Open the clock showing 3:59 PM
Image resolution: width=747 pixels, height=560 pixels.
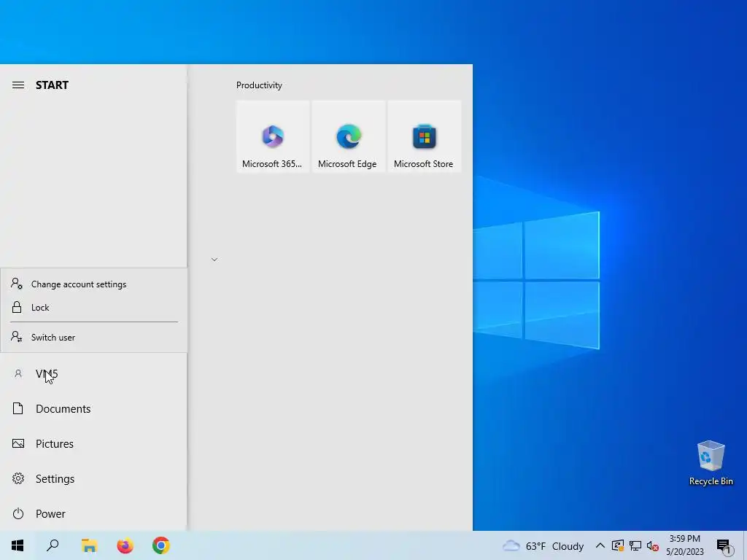(684, 545)
